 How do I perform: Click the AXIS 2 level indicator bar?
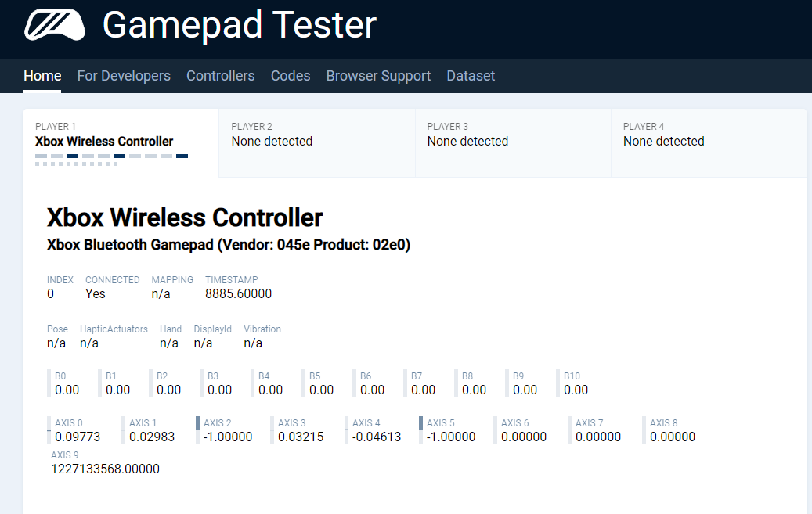(198, 430)
